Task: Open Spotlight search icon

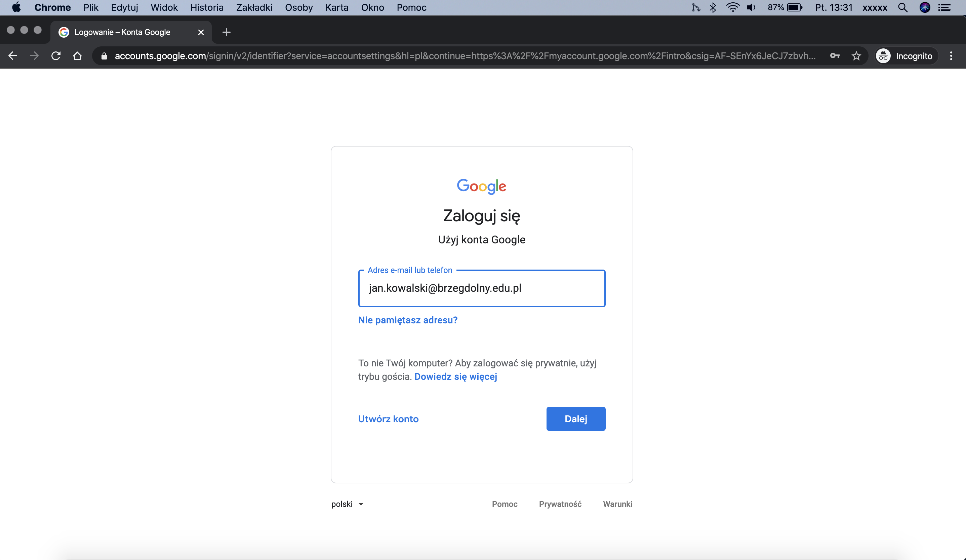Action: coord(903,7)
